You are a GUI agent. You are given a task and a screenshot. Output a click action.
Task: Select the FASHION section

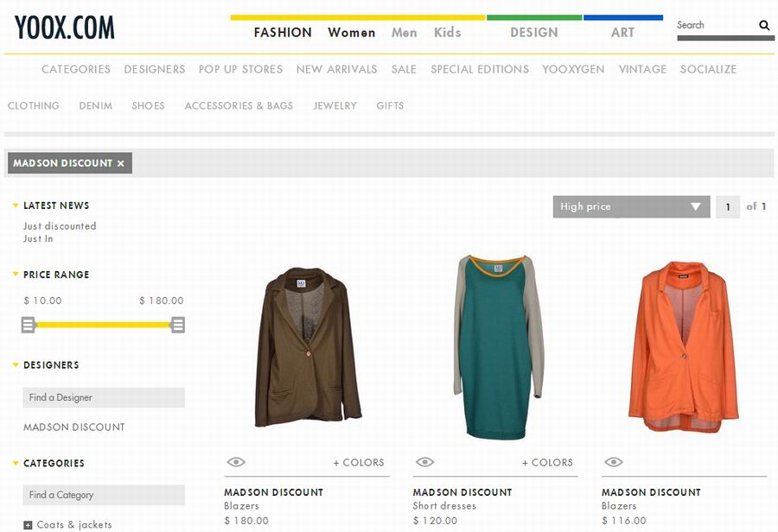(x=283, y=33)
